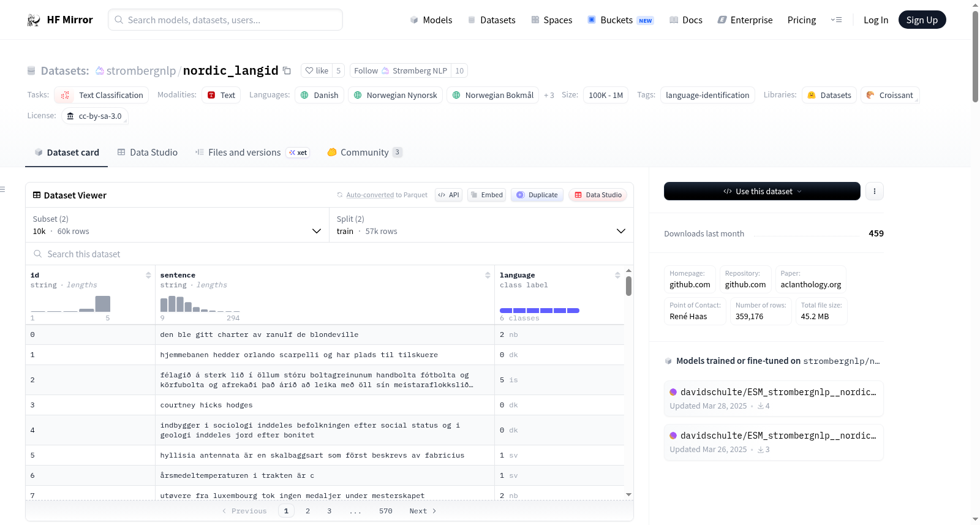Open Data Studio from viewer header

point(598,195)
